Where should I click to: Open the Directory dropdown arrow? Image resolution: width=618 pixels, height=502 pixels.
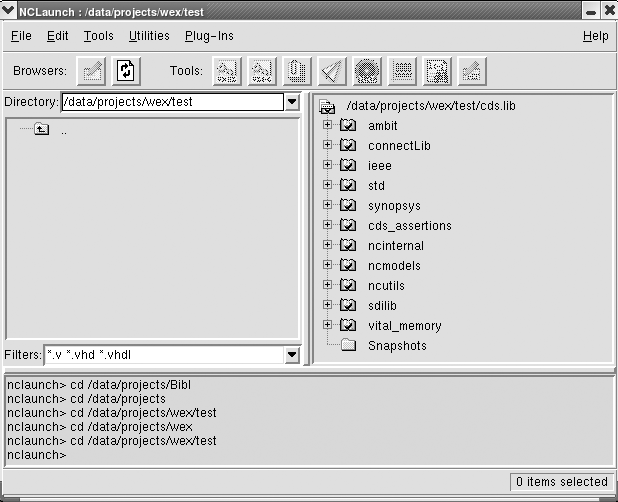[x=292, y=102]
